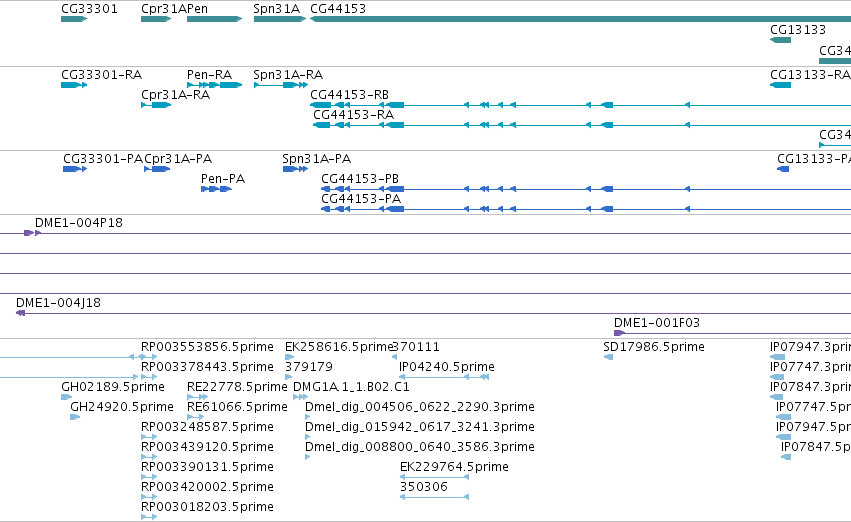Open the 379179 feature label
This screenshot has height=522, width=851.
(x=309, y=367)
